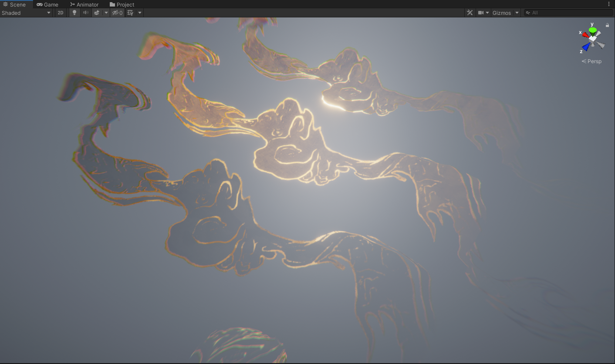The height and width of the screenshot is (364, 615).
Task: Click the green Y axis gizmo cone
Action: [x=592, y=30]
